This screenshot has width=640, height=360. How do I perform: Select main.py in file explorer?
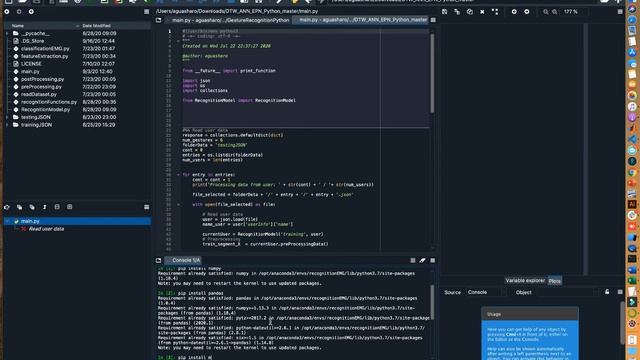point(30,71)
